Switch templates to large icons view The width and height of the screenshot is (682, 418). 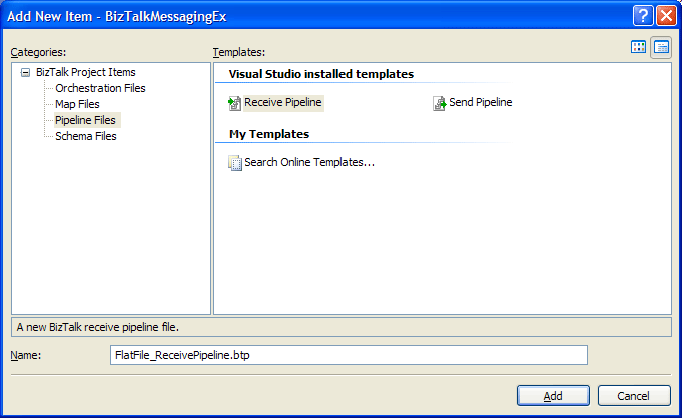pos(639,47)
